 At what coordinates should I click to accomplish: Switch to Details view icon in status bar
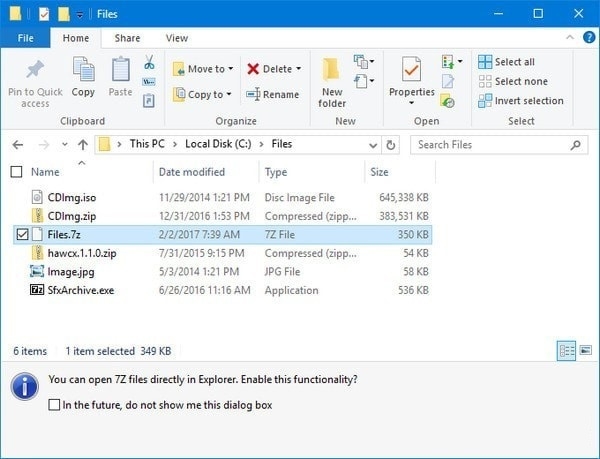pos(566,350)
